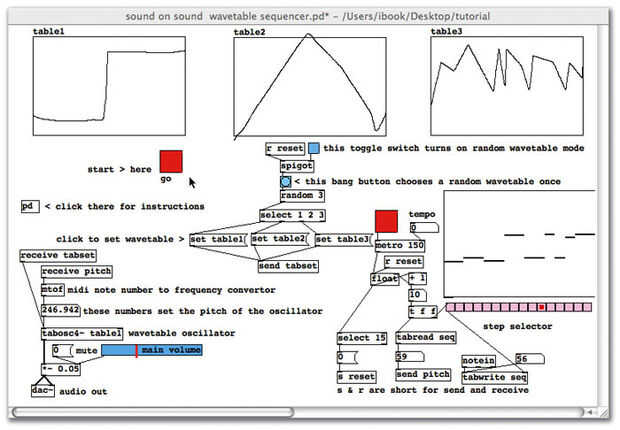
Task: Select the last step in step selector
Action: (588, 307)
